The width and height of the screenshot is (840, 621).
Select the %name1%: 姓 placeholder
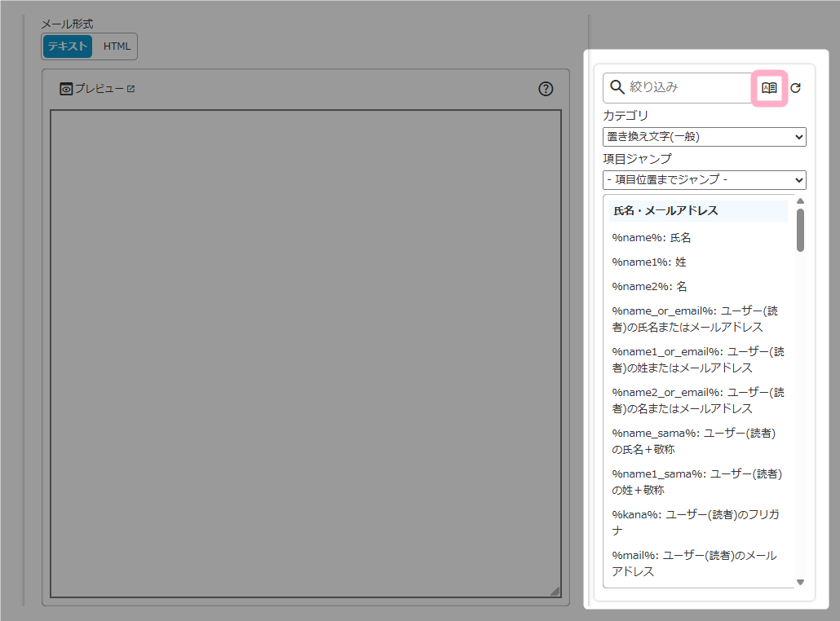[x=649, y=262]
